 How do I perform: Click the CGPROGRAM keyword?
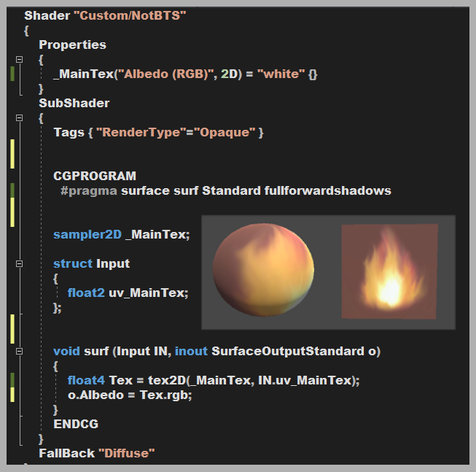(x=95, y=176)
